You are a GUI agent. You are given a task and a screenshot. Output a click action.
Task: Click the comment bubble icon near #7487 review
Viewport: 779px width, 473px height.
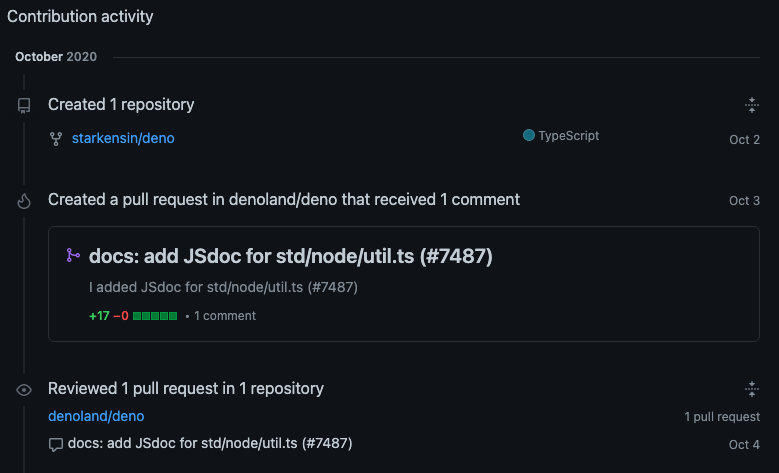(x=56, y=444)
